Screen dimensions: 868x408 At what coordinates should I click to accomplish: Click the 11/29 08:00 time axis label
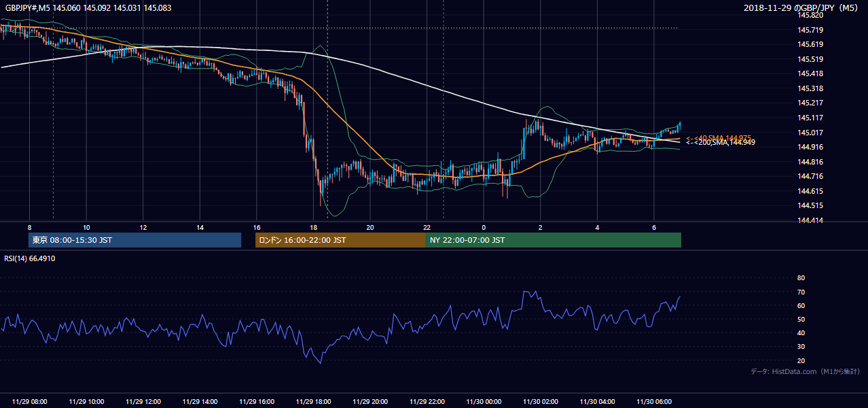tap(29, 401)
